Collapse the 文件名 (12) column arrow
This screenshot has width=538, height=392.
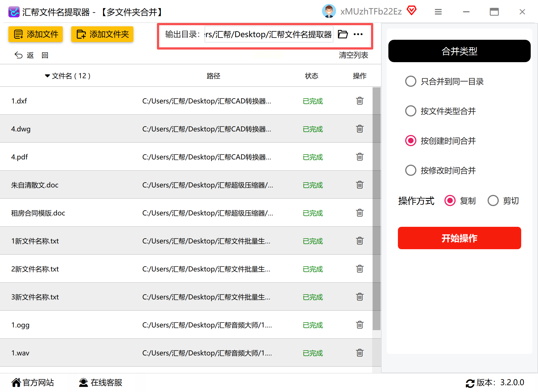coord(47,76)
